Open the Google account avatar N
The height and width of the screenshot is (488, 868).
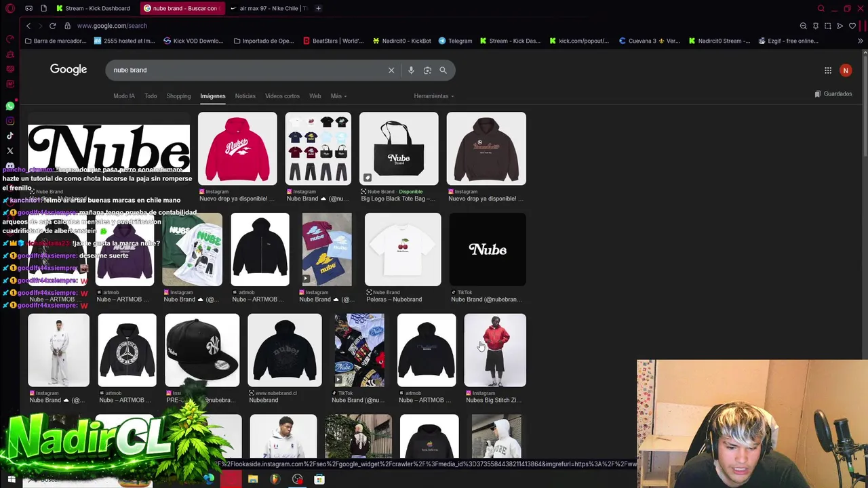pos(846,70)
